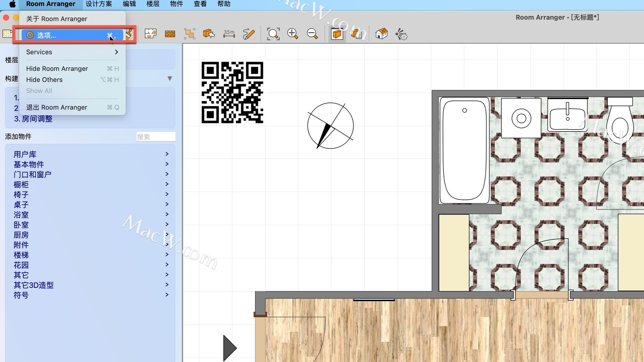The height and width of the screenshot is (362, 644).
Task: Click the compass north arrow on canvas
Action: (330, 126)
